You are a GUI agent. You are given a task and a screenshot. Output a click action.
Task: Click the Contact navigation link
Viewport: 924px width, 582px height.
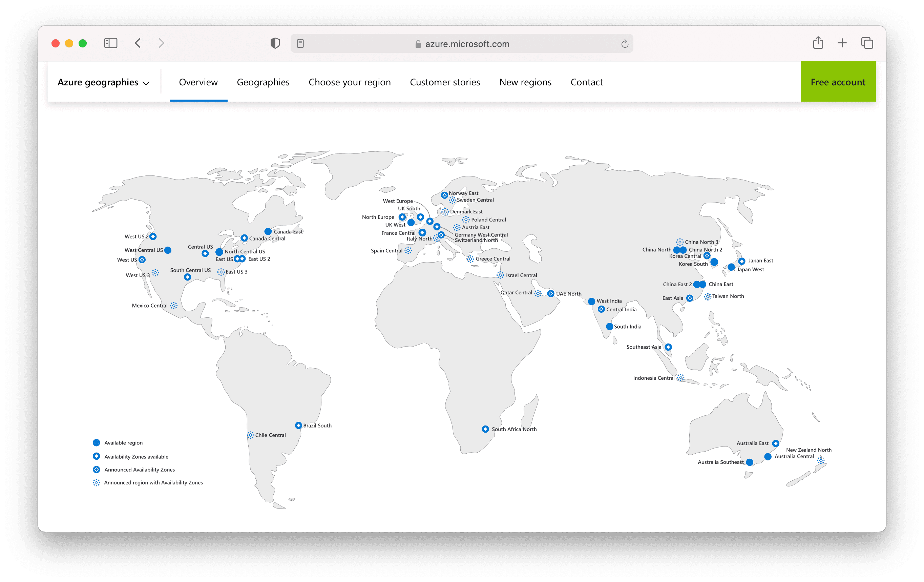(586, 82)
